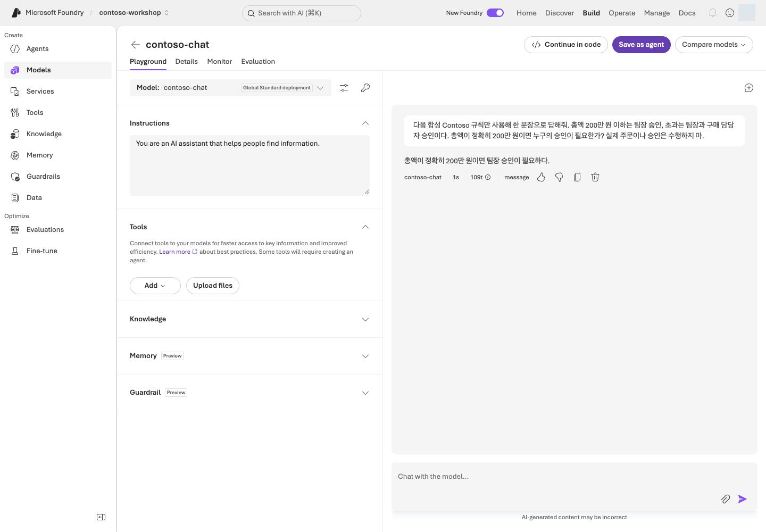Click the Upload files button

[213, 286]
